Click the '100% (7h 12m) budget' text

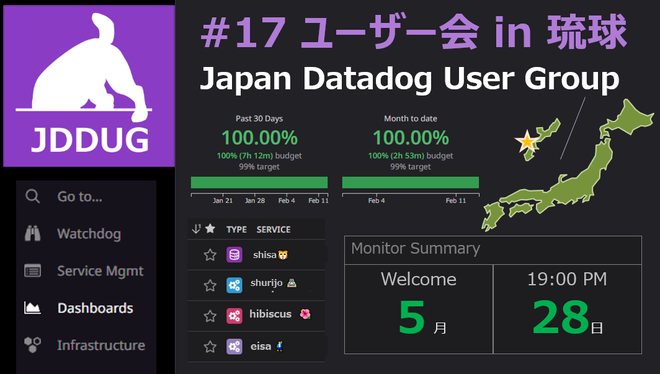(259, 156)
